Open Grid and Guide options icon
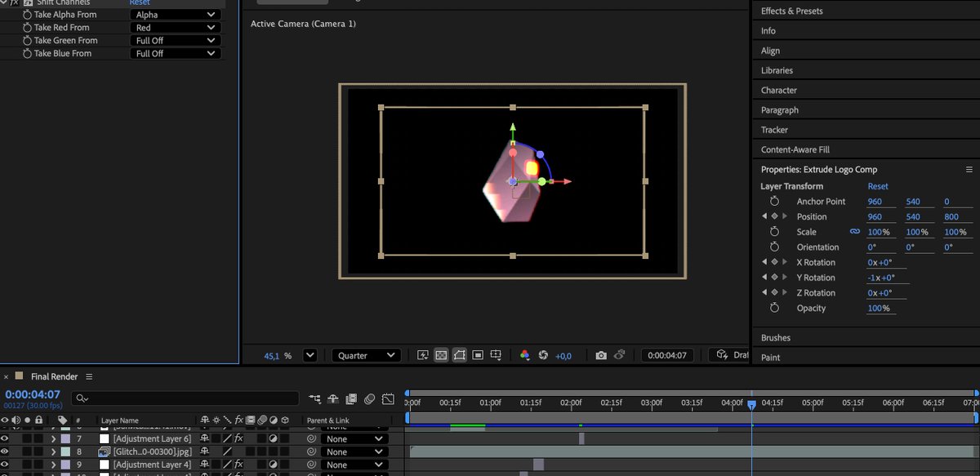 [496, 355]
